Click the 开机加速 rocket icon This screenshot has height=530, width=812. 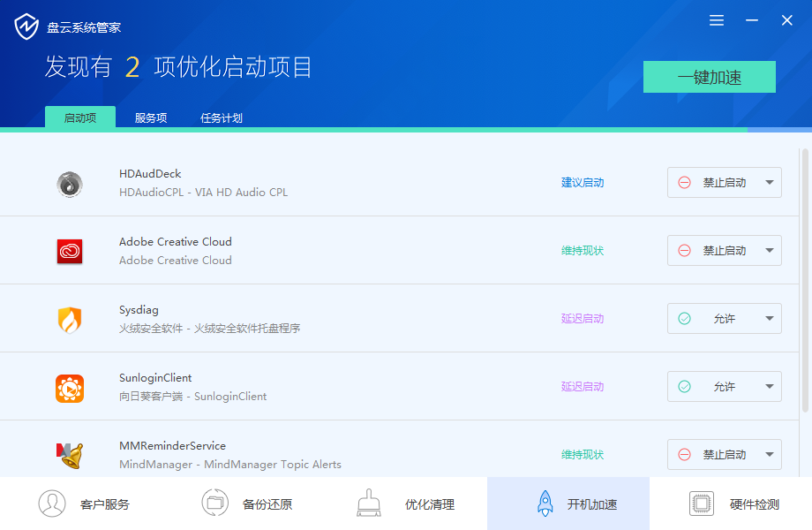(x=545, y=503)
